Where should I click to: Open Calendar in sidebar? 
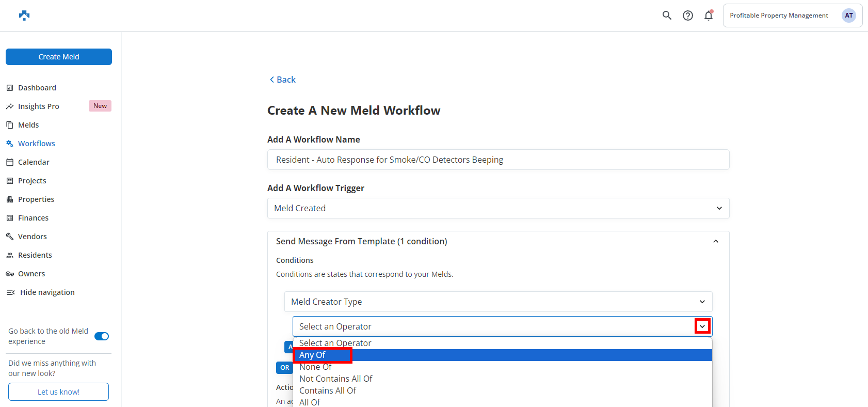34,162
